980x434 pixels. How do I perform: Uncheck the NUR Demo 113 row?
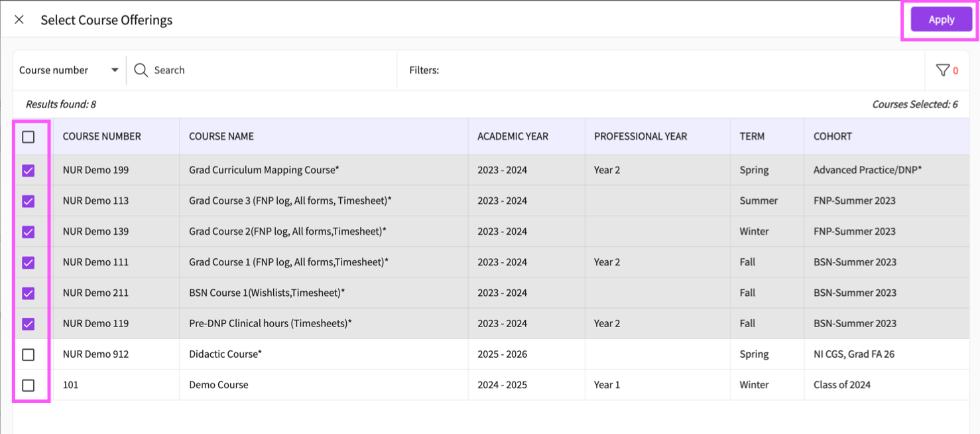pyautogui.click(x=29, y=201)
